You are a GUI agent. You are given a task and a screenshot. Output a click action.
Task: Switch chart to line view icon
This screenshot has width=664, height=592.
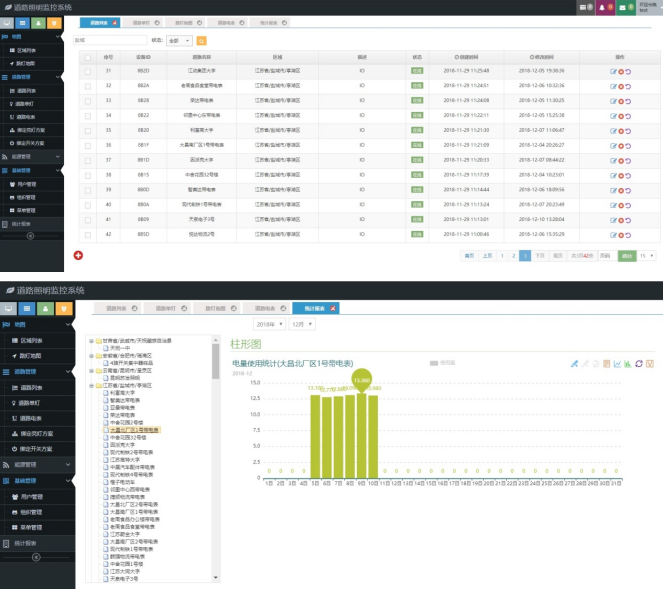617,363
